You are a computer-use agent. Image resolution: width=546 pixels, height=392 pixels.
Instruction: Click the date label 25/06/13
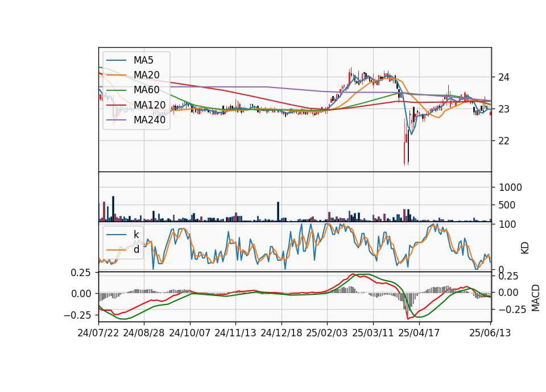pos(490,333)
